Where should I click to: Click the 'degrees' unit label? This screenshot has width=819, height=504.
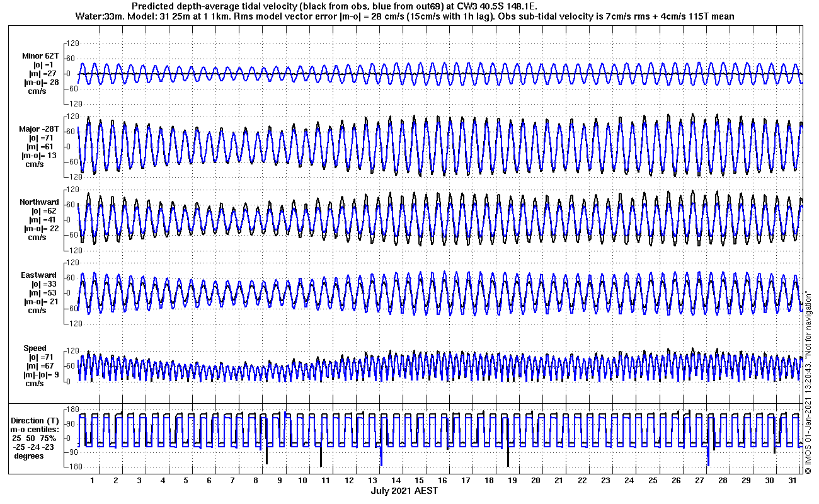[28, 455]
